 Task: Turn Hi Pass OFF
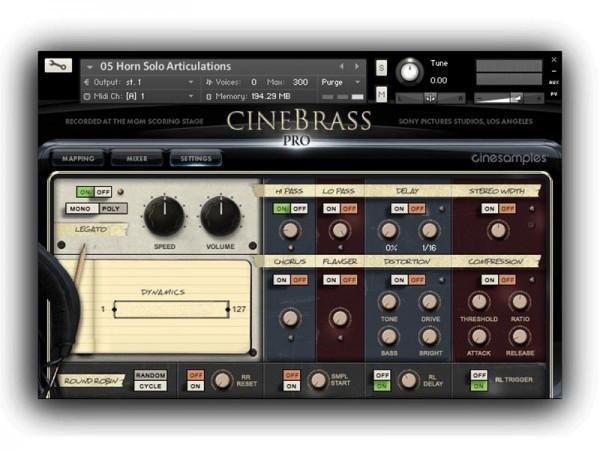click(299, 209)
